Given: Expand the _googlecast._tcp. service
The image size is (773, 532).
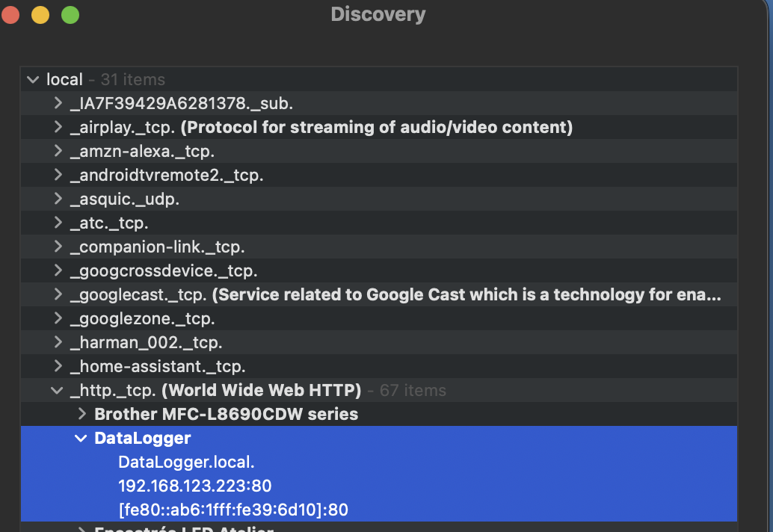Looking at the screenshot, I should coord(58,294).
